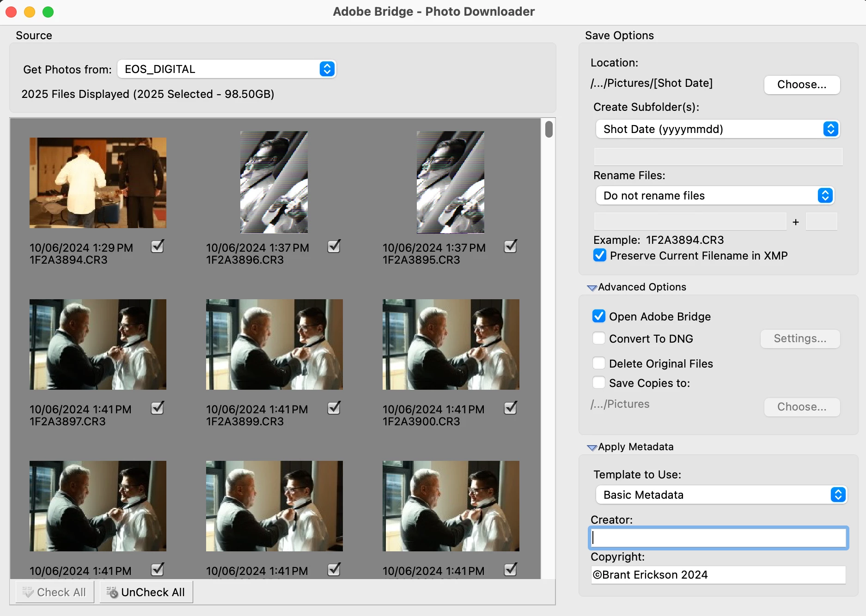Click the green zoom window button
866x616 pixels.
click(48, 12)
